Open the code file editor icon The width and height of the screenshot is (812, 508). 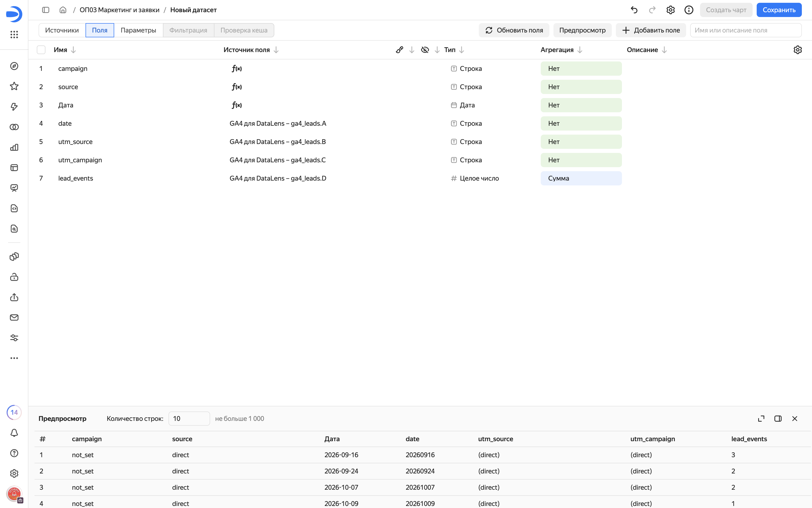(x=14, y=208)
